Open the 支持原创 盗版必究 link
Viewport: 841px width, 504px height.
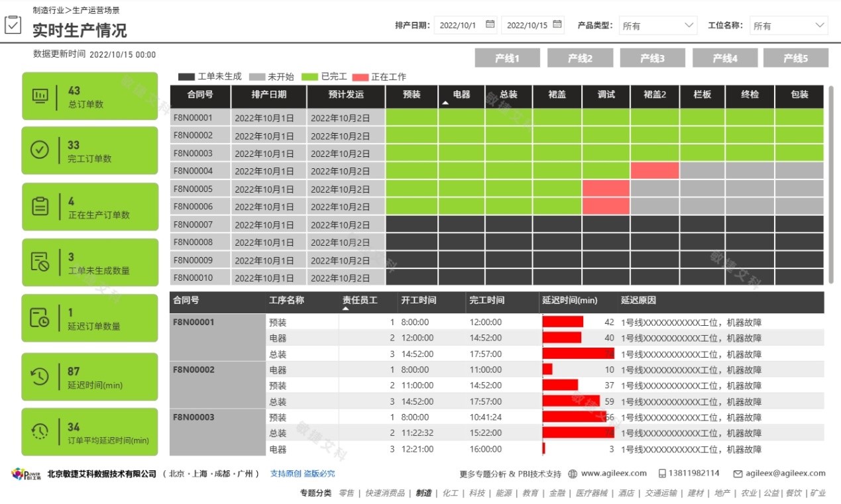302,474
